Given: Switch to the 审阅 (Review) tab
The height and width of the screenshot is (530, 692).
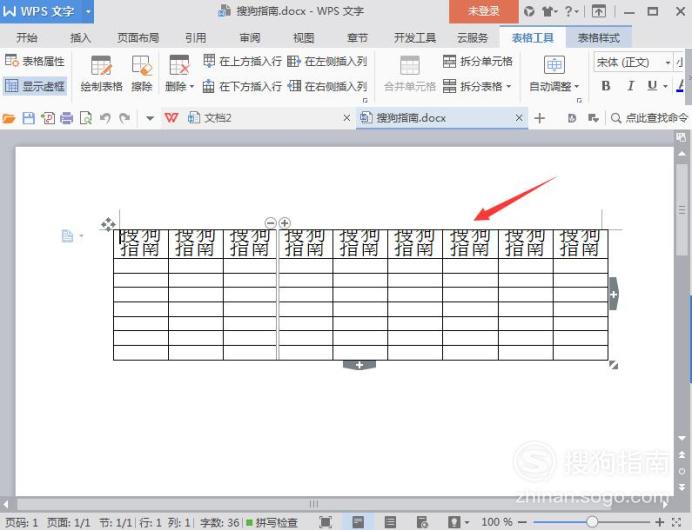Looking at the screenshot, I should 250,38.
